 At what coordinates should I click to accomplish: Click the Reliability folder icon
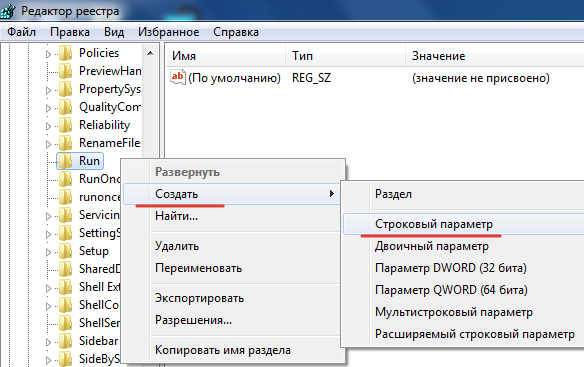point(66,125)
